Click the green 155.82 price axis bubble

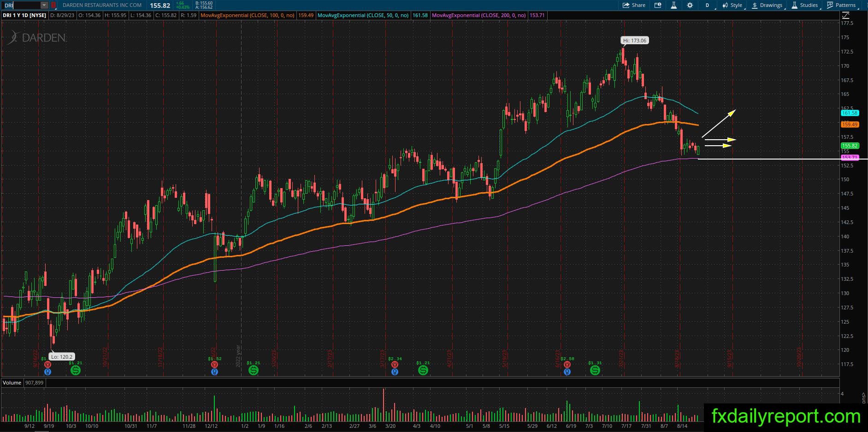pyautogui.click(x=850, y=146)
